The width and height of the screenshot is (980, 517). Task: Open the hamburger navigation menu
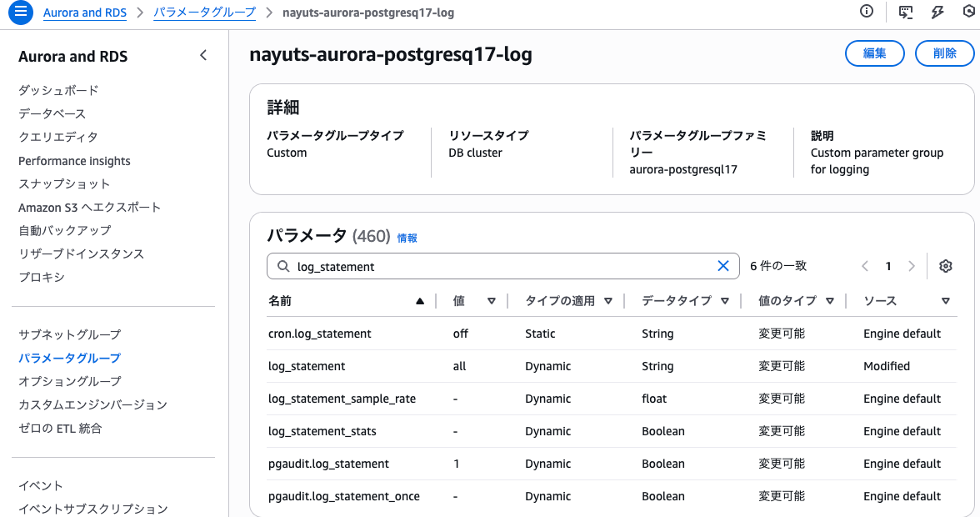pyautogui.click(x=20, y=13)
